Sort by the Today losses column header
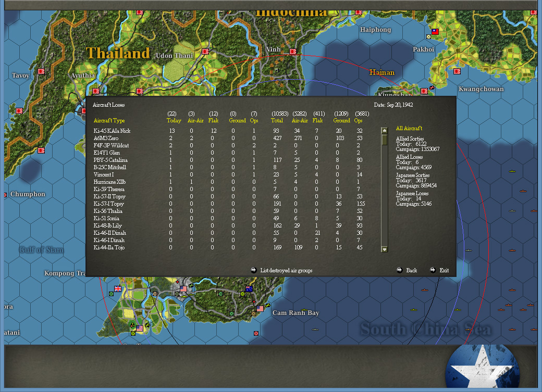This screenshot has height=392, width=542. pyautogui.click(x=174, y=121)
